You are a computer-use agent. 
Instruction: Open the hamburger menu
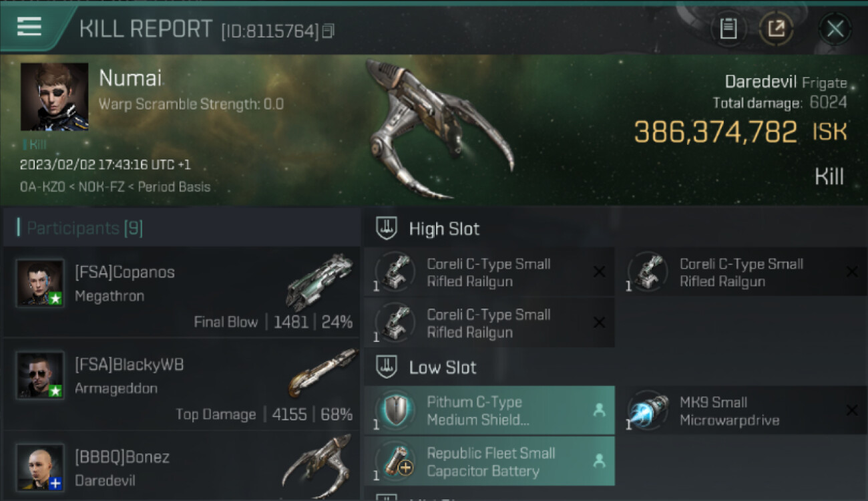[x=29, y=27]
